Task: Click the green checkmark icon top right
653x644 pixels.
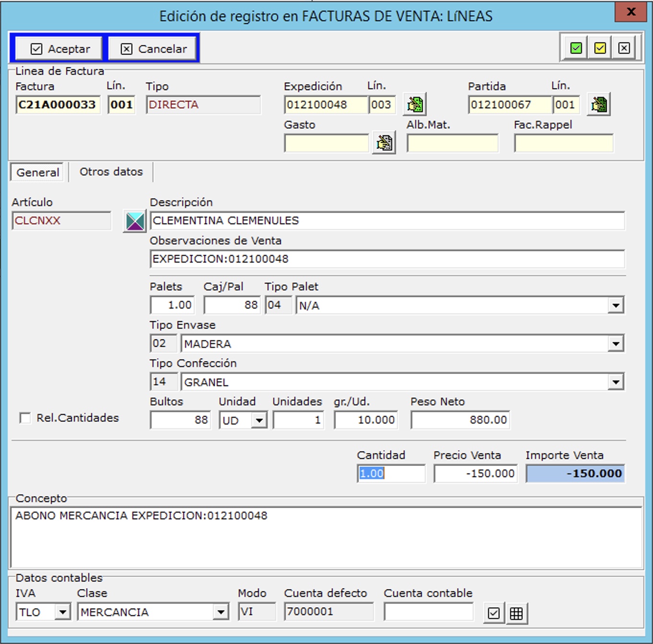Action: [576, 48]
